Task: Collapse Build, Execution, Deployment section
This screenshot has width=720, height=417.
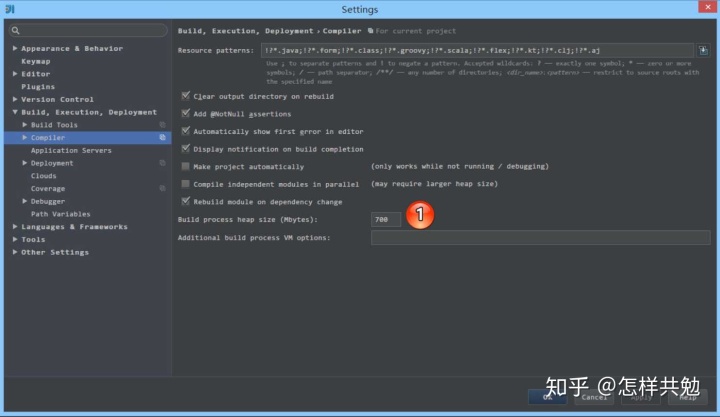Action: click(15, 112)
